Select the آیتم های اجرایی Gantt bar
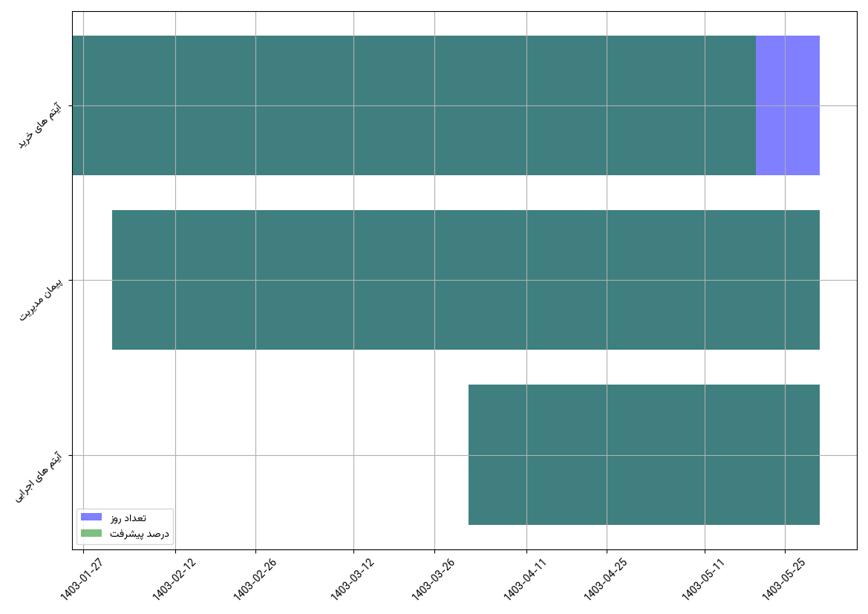 [x=644, y=454]
